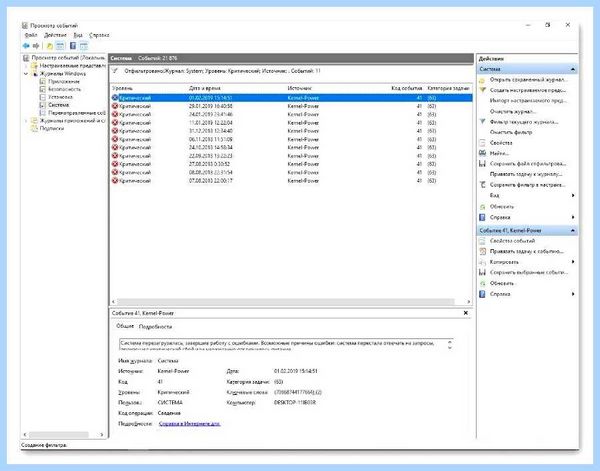Open the Действие menu

55,35
